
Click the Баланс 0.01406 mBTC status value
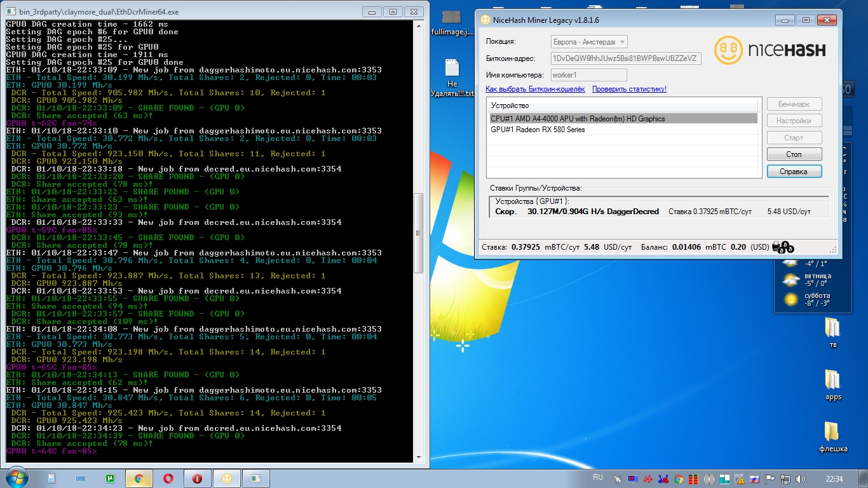683,247
